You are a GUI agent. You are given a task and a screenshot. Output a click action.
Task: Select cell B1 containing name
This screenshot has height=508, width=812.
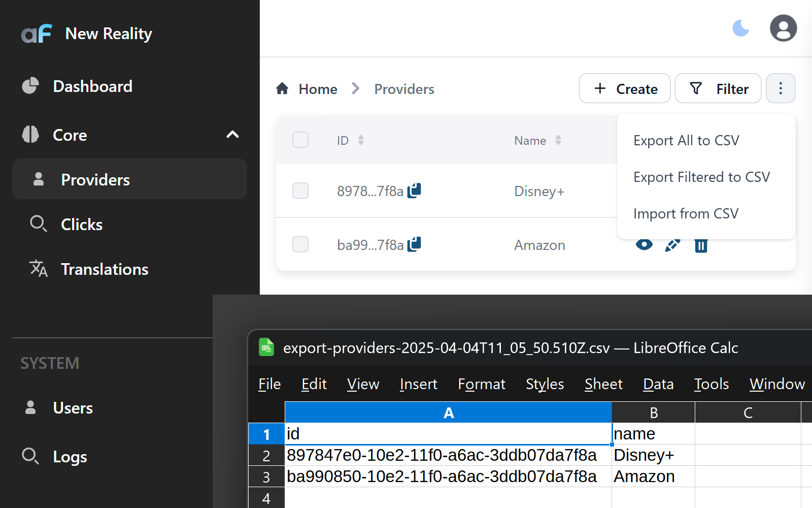(x=653, y=433)
